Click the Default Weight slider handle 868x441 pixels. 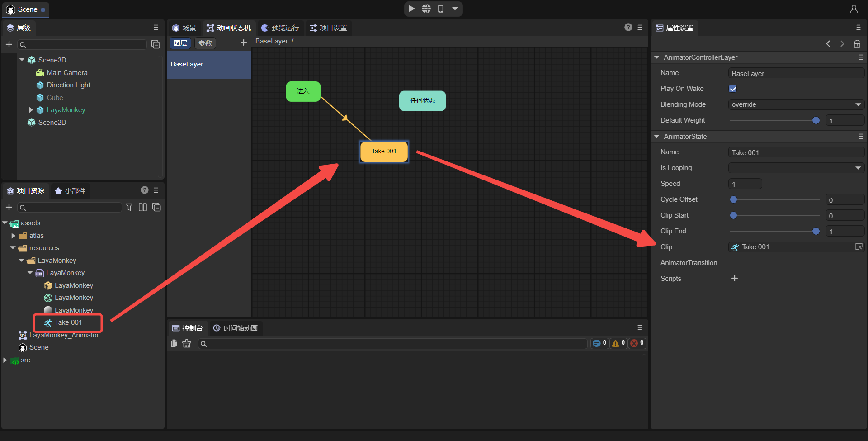click(x=816, y=120)
